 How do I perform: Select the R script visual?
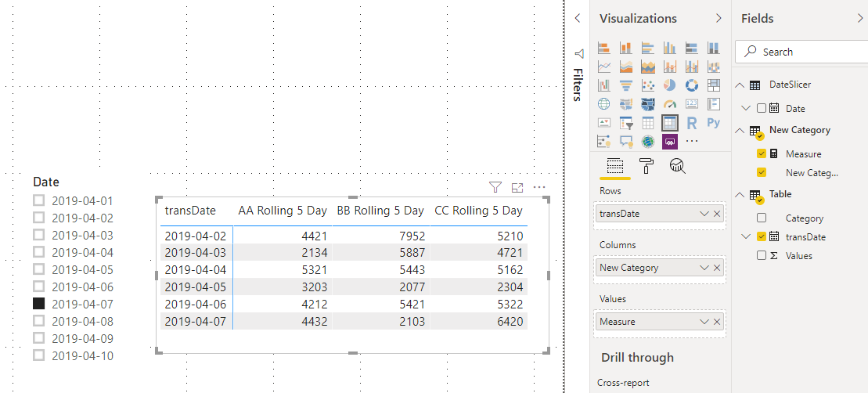point(691,123)
